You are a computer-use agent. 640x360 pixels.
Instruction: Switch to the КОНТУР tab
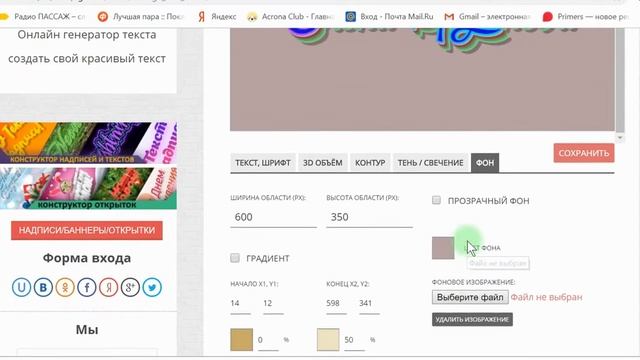(370, 163)
